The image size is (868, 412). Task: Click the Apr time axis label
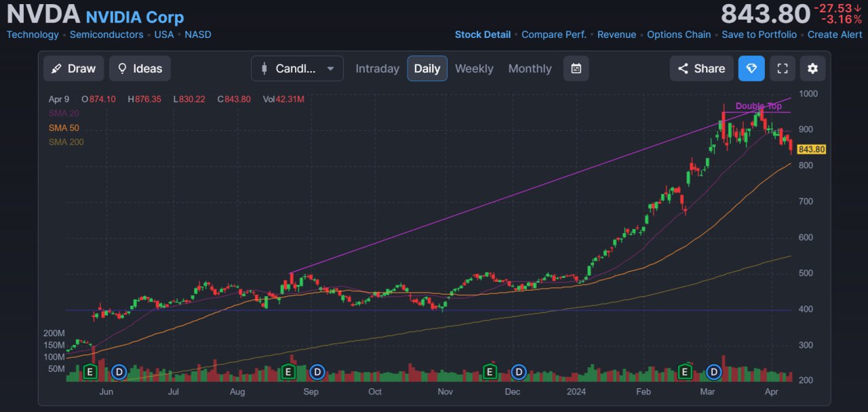771,392
